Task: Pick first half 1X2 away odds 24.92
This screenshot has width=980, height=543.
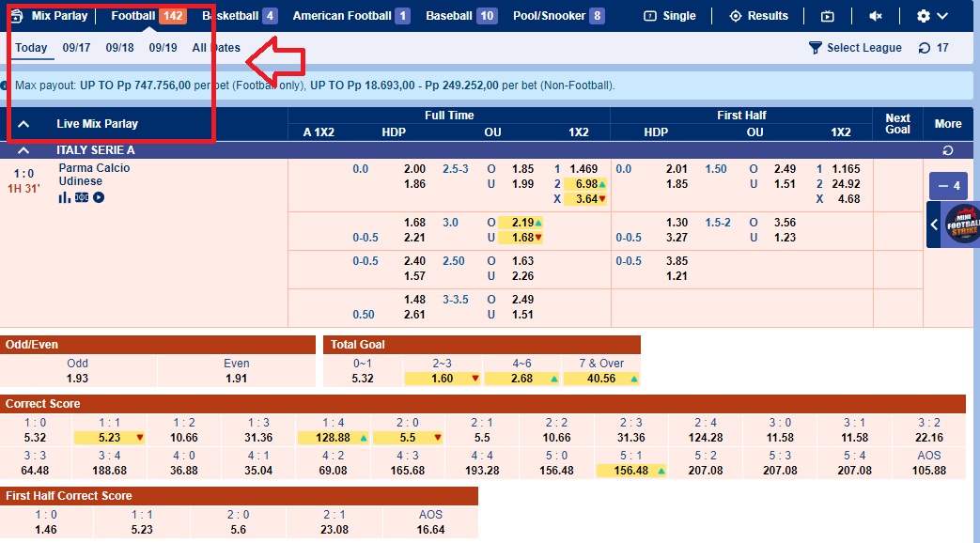Action: tap(847, 184)
